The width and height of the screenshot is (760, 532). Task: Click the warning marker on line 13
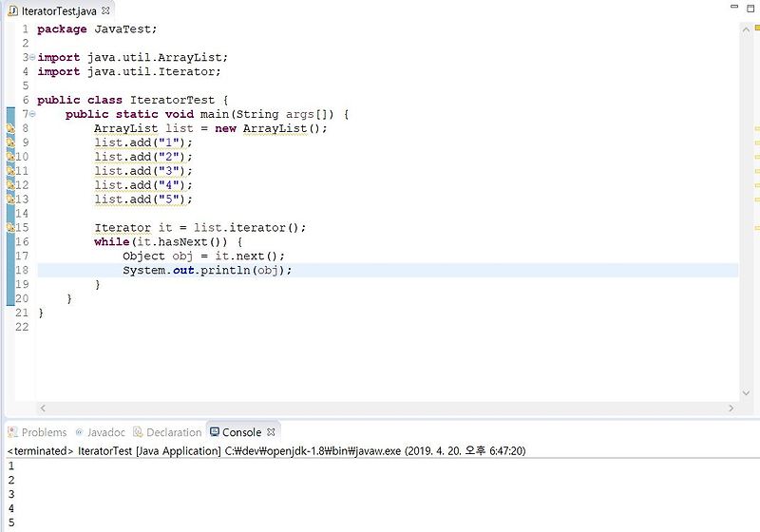pyautogui.click(x=10, y=199)
